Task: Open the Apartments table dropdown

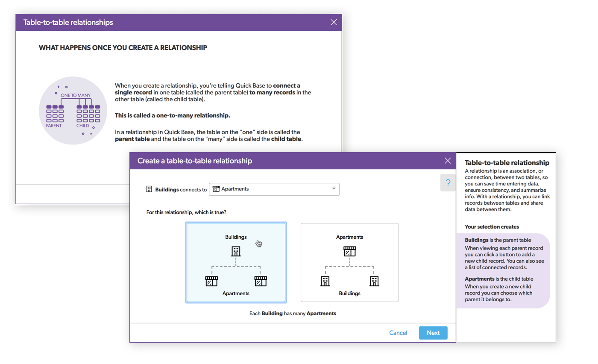Action: 274,189
